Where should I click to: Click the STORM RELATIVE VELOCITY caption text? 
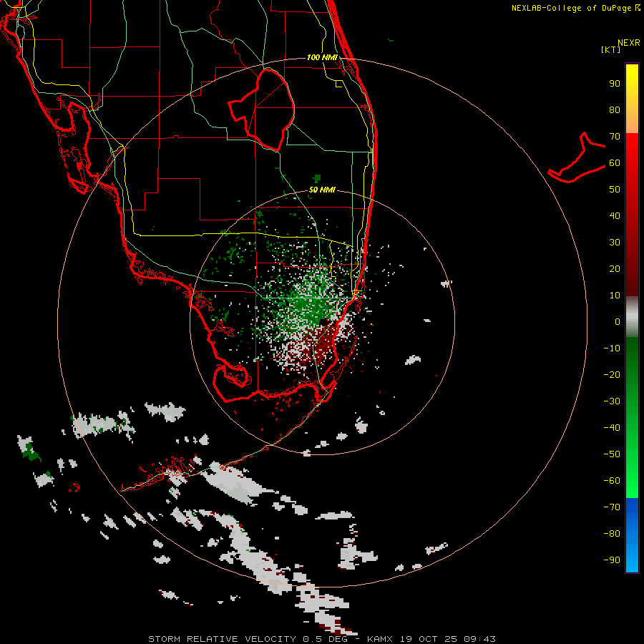[x=222, y=639]
